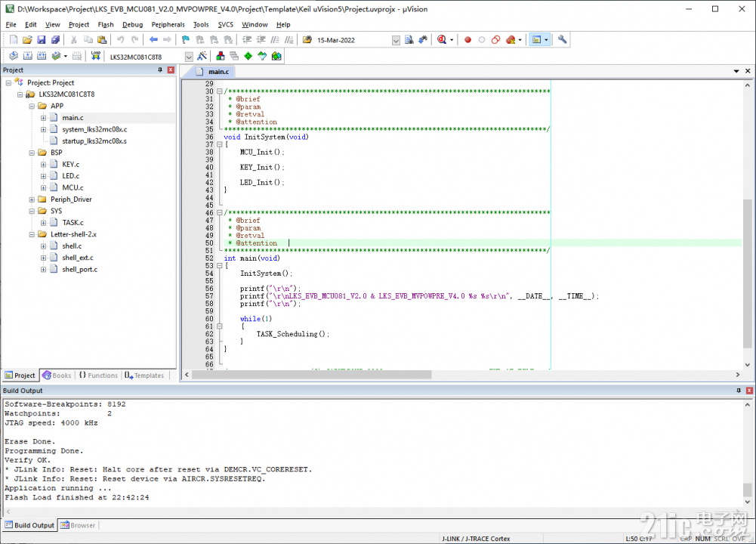756x544 pixels.
Task: Switch to the Browser tab
Action: pyautogui.click(x=78, y=525)
